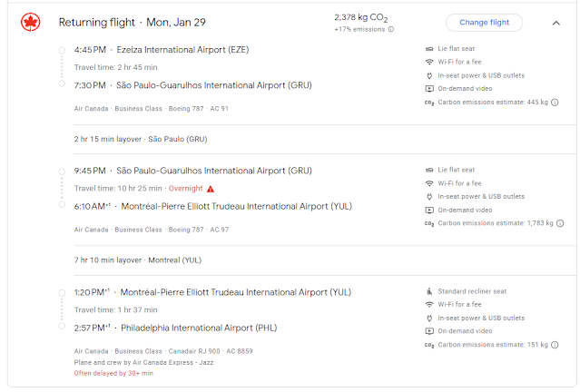
Task: Click 'Philadelphia International Airport (PHL)' arrival line
Action: (175, 328)
